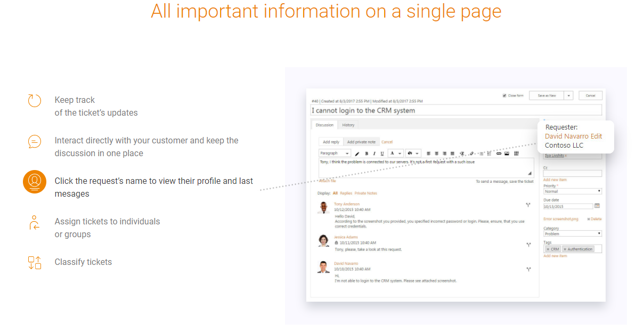Toggle the Close form checkbox
Screen dimensions: 644x331
pos(504,95)
